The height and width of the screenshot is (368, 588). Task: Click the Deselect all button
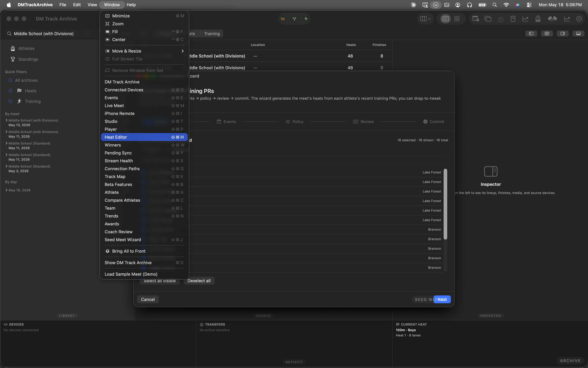tap(199, 281)
